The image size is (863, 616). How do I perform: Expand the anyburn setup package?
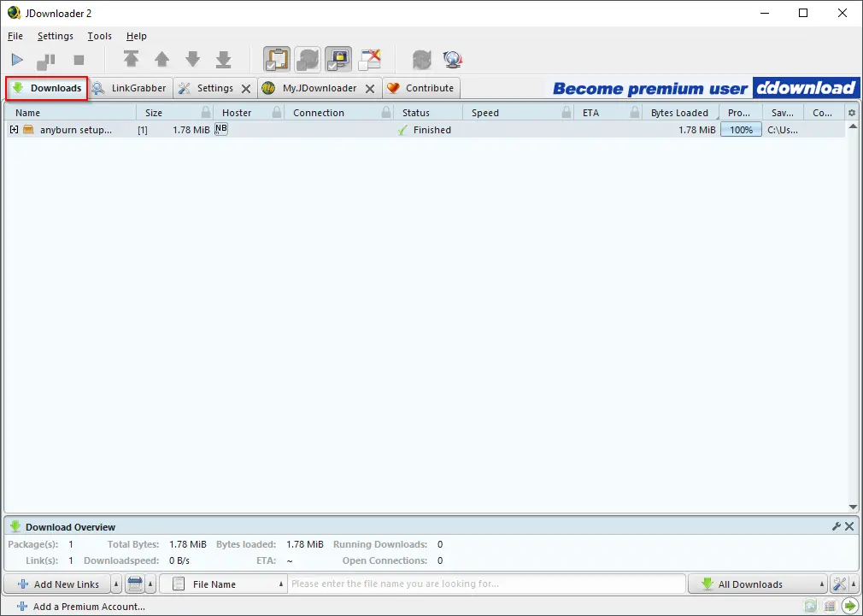(15, 129)
